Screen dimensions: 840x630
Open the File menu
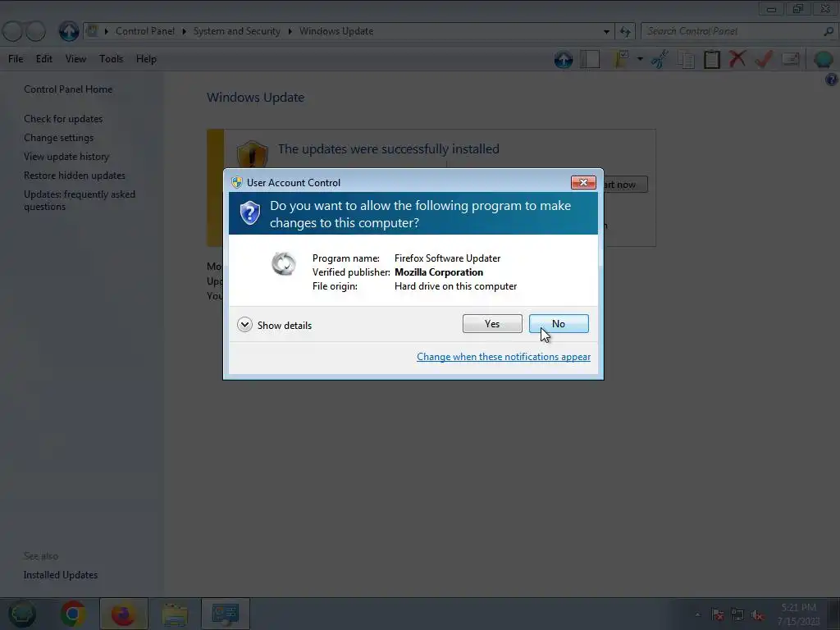16,59
